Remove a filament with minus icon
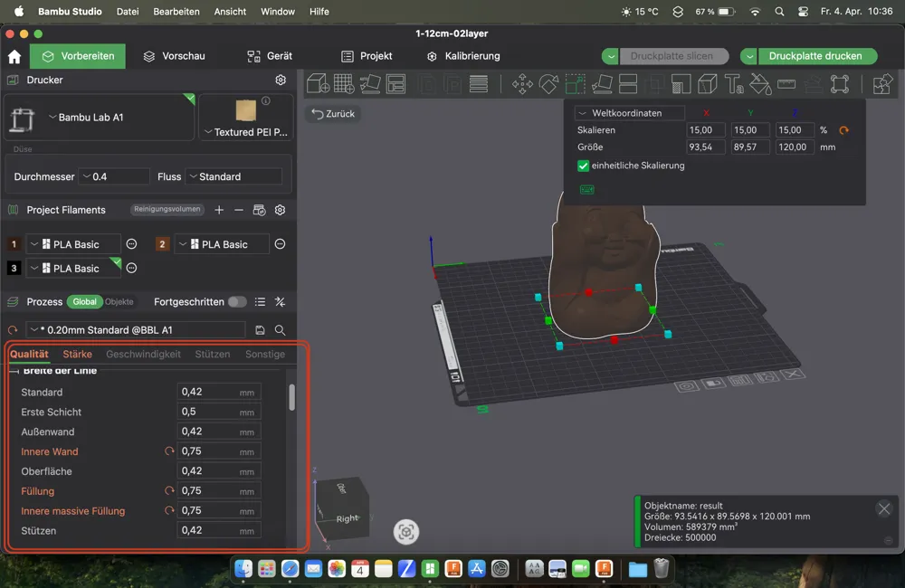The image size is (905, 588). 239,210
